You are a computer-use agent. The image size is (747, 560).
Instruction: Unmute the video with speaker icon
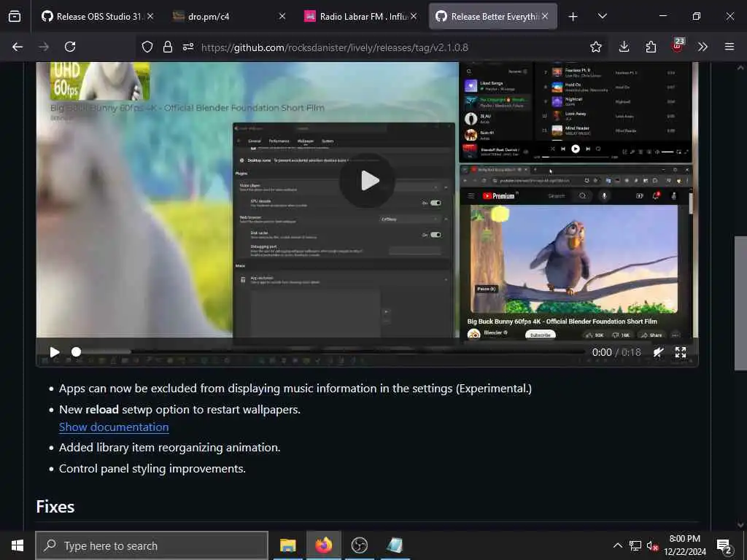(x=659, y=352)
